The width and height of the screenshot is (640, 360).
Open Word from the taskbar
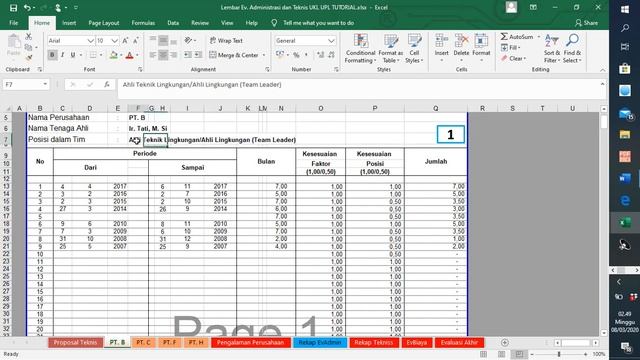pyautogui.click(x=624, y=178)
